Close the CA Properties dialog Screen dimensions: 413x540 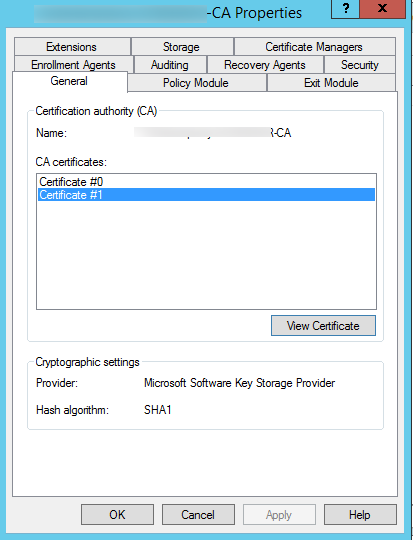pyautogui.click(x=382, y=9)
